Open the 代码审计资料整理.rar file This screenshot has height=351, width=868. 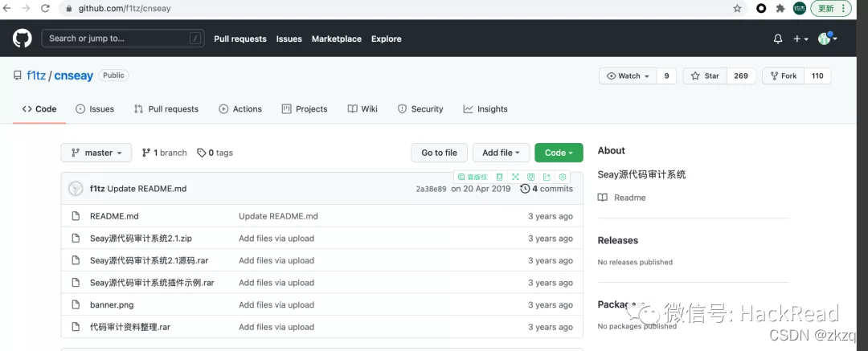(130, 327)
